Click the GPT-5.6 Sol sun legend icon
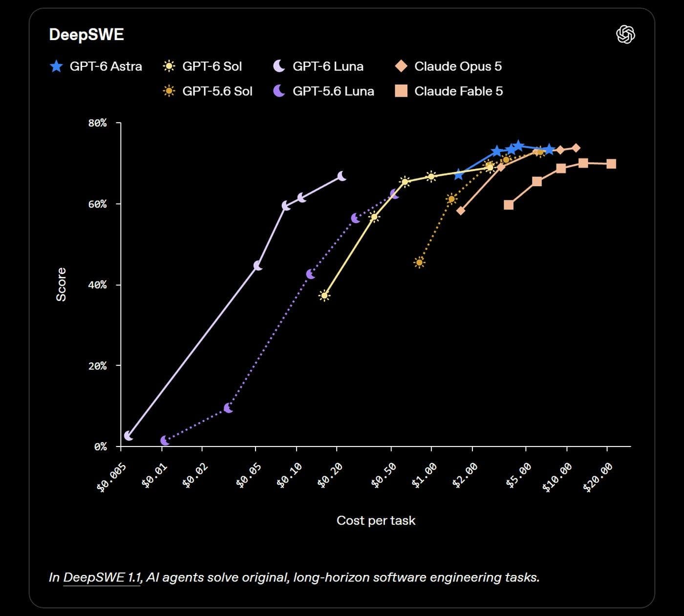684x616 pixels. pyautogui.click(x=169, y=91)
